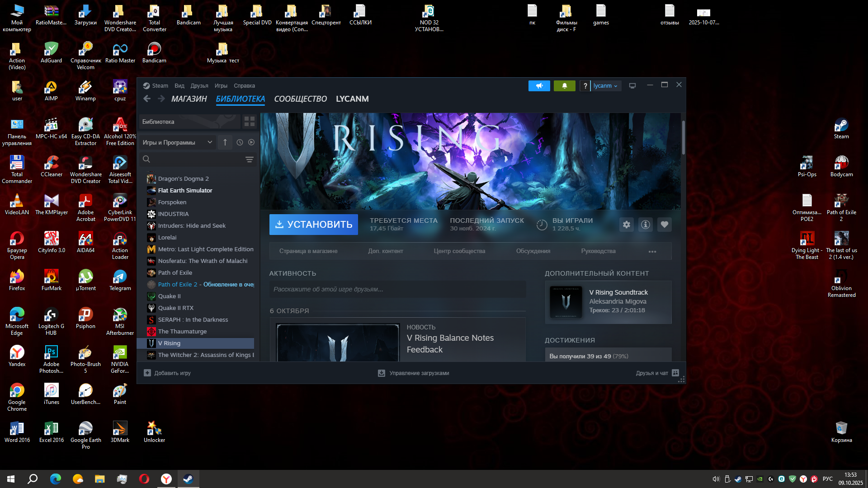Switch to library grid view icon
Image resolution: width=868 pixels, height=488 pixels.
tap(249, 122)
